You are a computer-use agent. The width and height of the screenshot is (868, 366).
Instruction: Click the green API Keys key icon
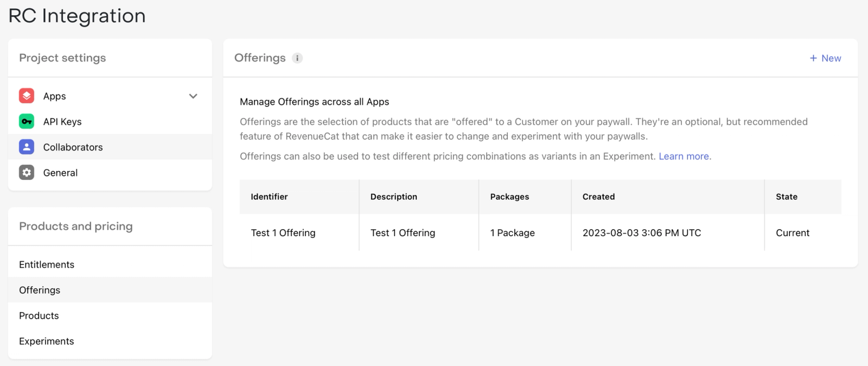27,121
